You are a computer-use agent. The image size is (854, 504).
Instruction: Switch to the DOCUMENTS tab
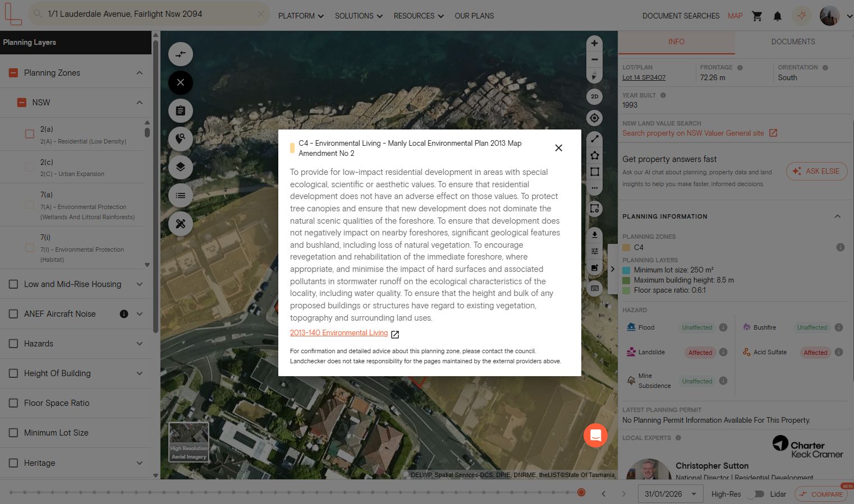point(793,42)
